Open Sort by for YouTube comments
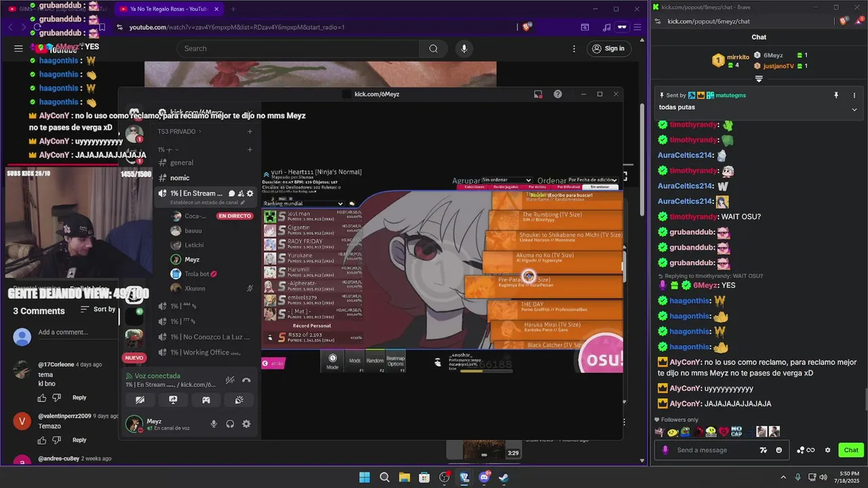 [99, 309]
